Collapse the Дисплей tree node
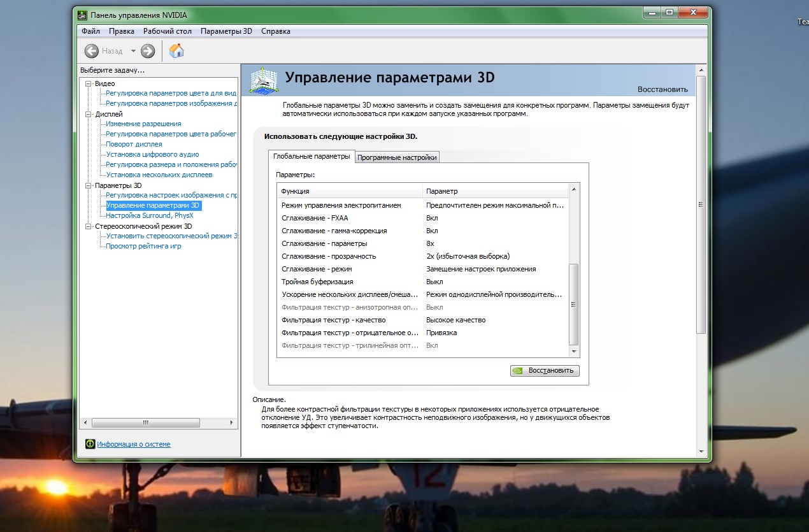This screenshot has width=809, height=532. [89, 114]
